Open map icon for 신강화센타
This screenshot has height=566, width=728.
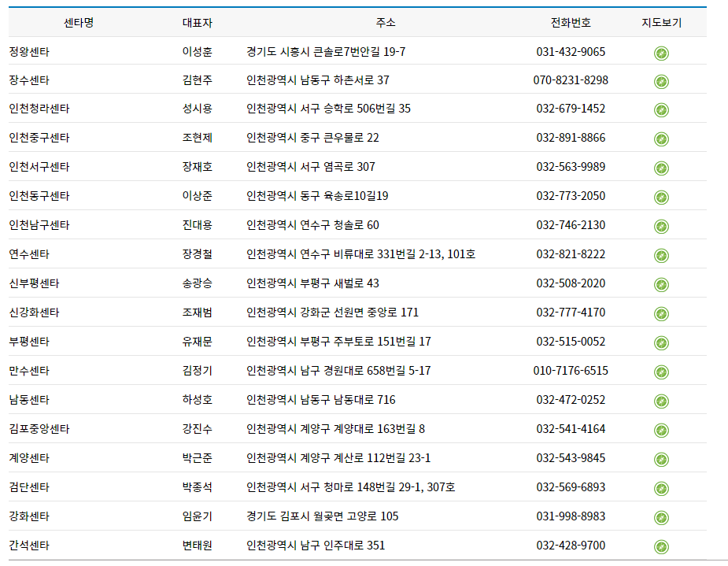point(661,314)
